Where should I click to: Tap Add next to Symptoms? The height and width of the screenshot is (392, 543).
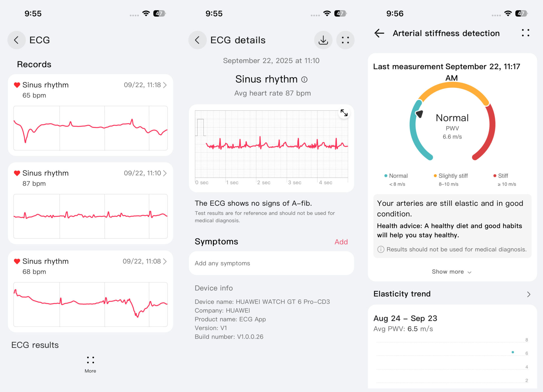tap(341, 242)
